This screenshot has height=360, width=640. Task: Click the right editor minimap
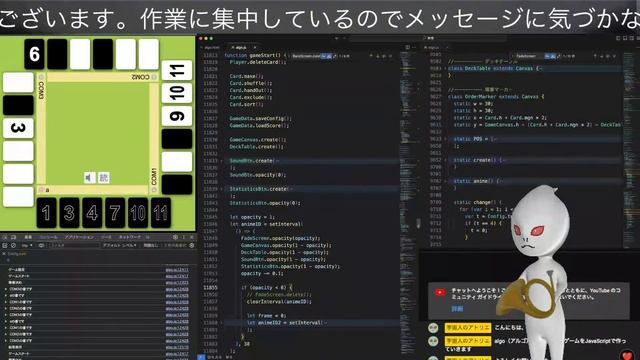(630, 149)
